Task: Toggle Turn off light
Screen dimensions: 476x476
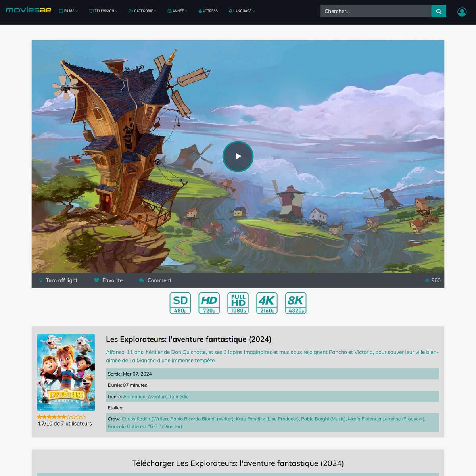Action: (x=58, y=280)
